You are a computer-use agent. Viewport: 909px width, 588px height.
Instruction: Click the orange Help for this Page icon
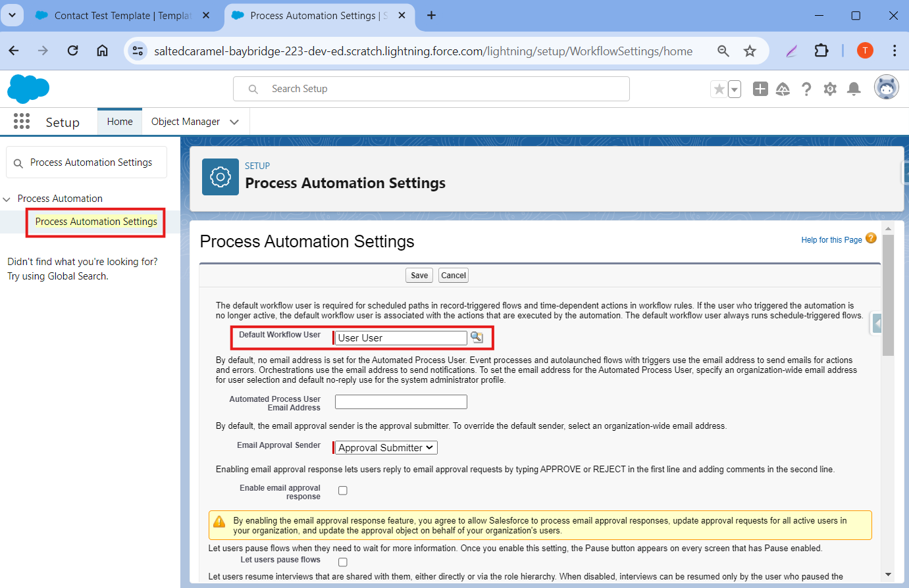click(871, 239)
